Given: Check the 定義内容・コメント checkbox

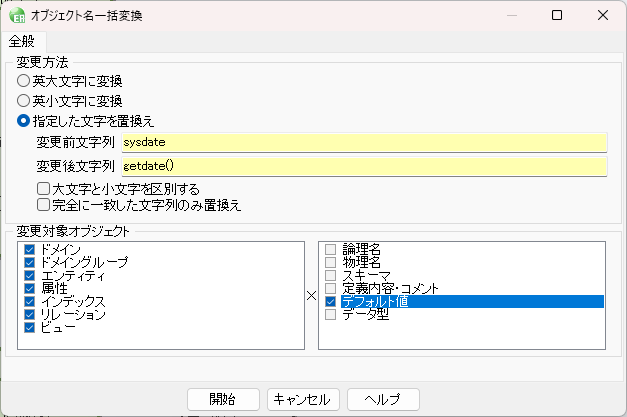Looking at the screenshot, I should point(330,289).
